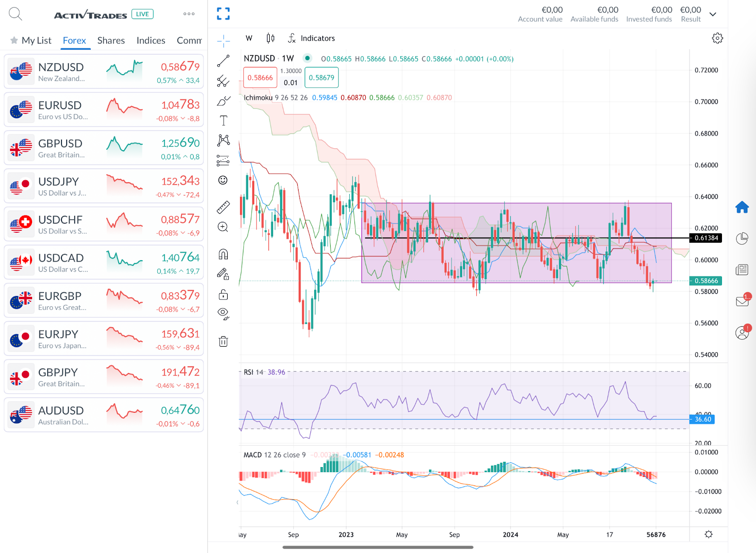Open the candlestick chart type selector
Viewport: 756px width, 553px height.
270,38
